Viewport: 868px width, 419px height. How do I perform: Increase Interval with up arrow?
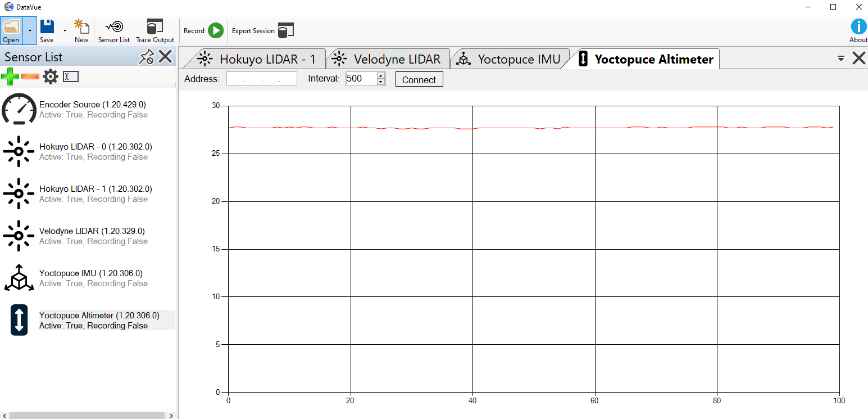tap(381, 75)
